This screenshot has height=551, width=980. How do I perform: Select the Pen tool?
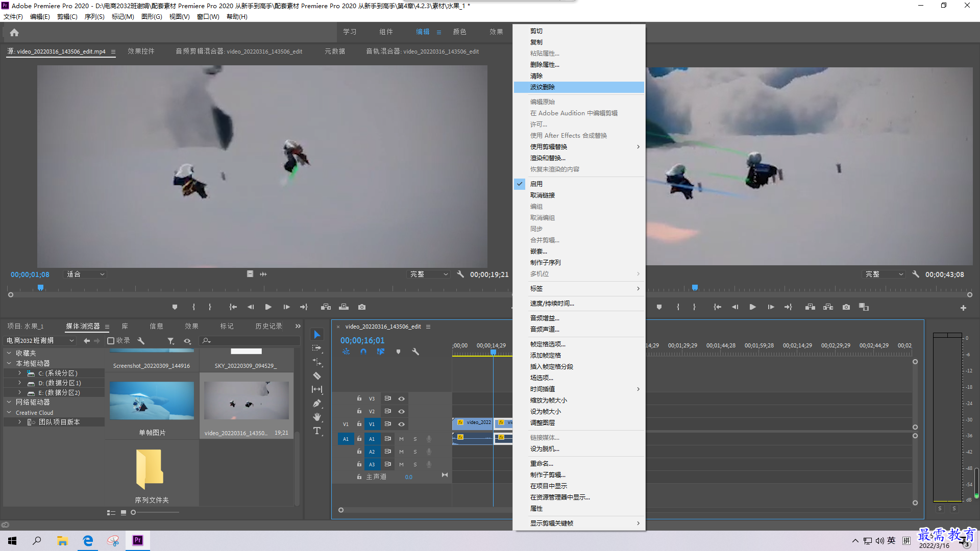(317, 403)
